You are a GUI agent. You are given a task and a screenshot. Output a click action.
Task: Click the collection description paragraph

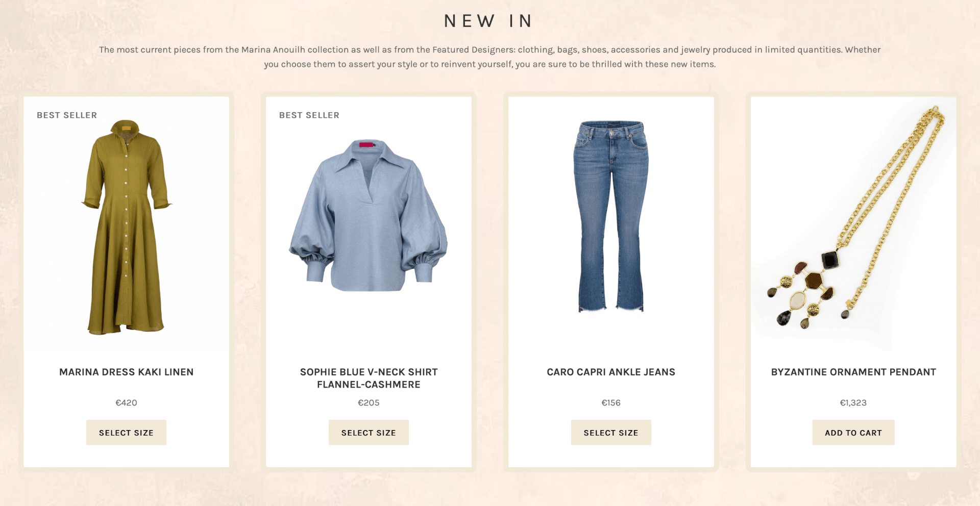(x=490, y=57)
